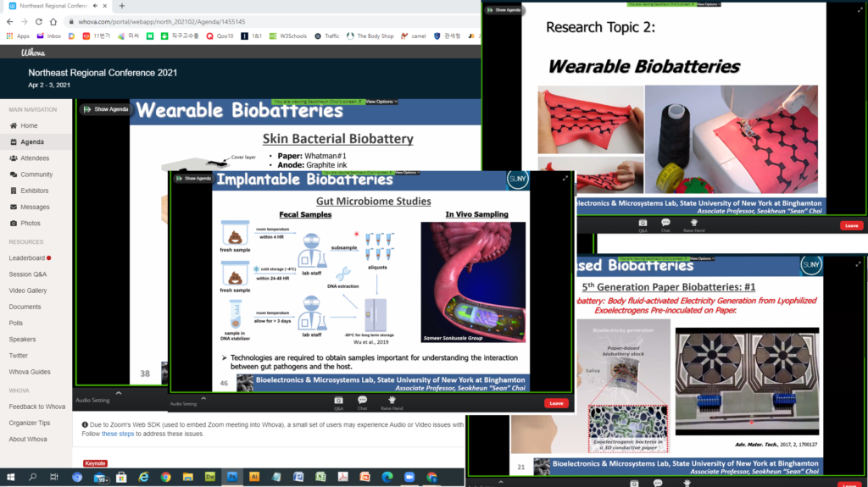Viewport: 868px width, 487px height.
Task: Enter fullscreen in Implantable Biobatteries window
Action: click(x=565, y=178)
